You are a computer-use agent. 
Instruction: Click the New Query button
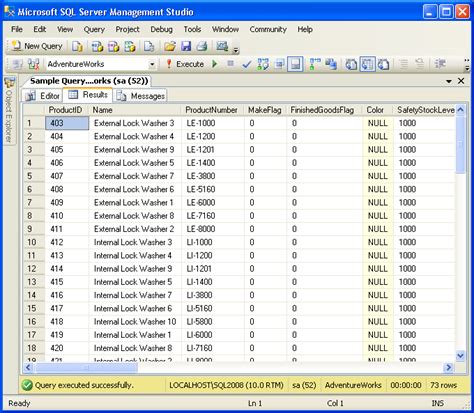coord(37,46)
